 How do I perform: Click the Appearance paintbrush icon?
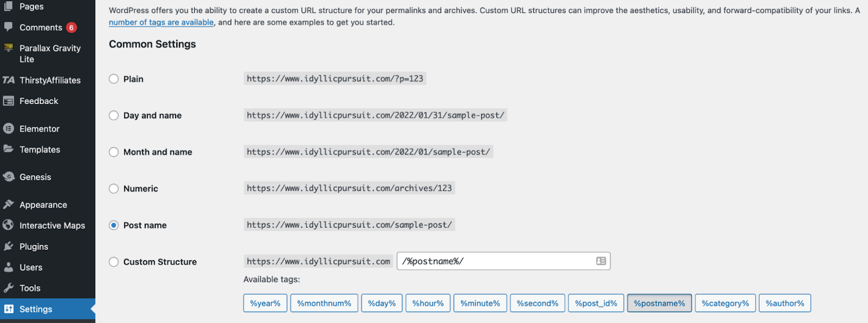(8, 204)
